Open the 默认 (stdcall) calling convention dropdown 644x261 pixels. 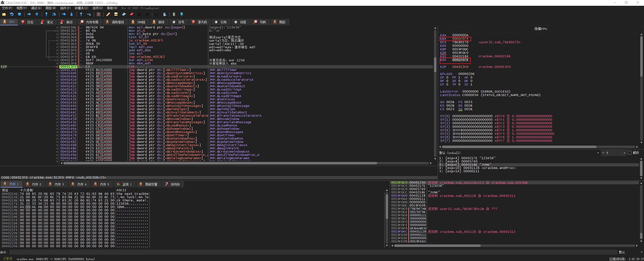tap(598, 153)
